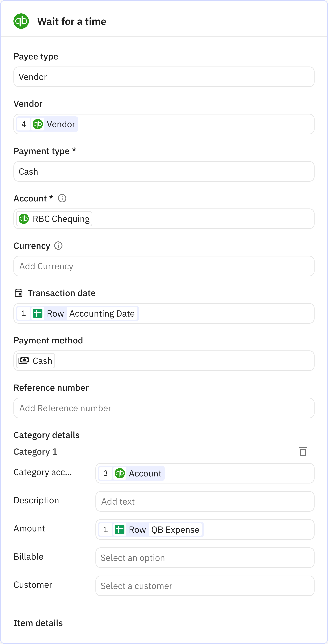This screenshot has height=644, width=328.
Task: Click the Add Currency input field
Action: pos(164,266)
